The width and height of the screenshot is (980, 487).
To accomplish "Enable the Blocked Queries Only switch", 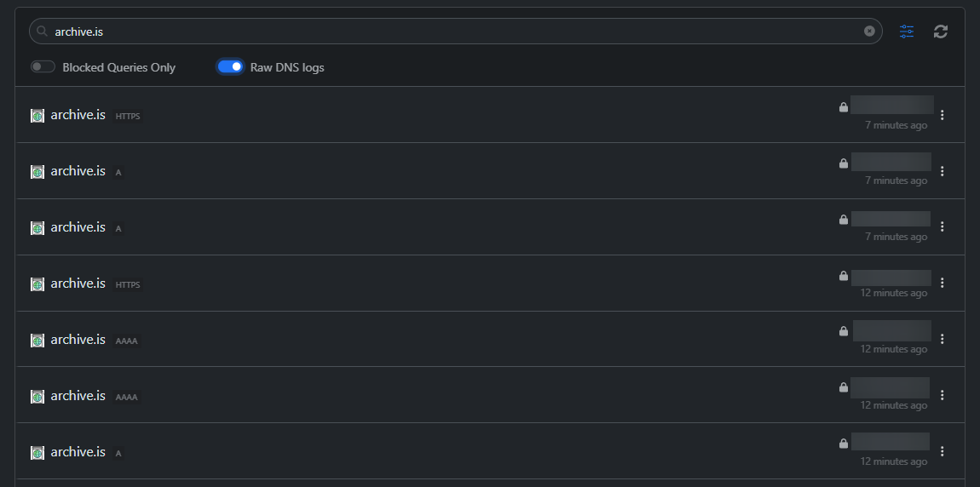I will (x=43, y=66).
